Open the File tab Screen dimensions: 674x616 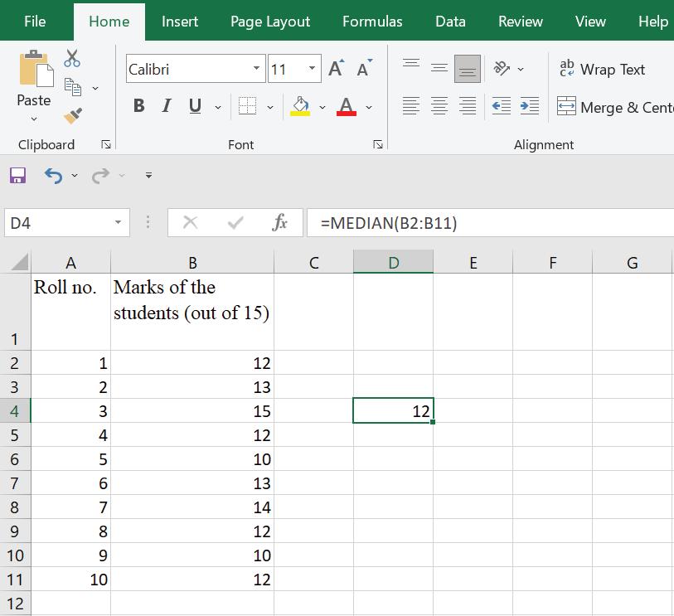[35, 22]
